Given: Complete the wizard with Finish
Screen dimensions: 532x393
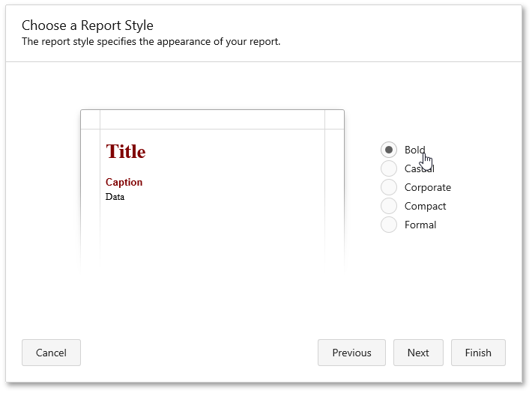Looking at the screenshot, I should pyautogui.click(x=478, y=353).
